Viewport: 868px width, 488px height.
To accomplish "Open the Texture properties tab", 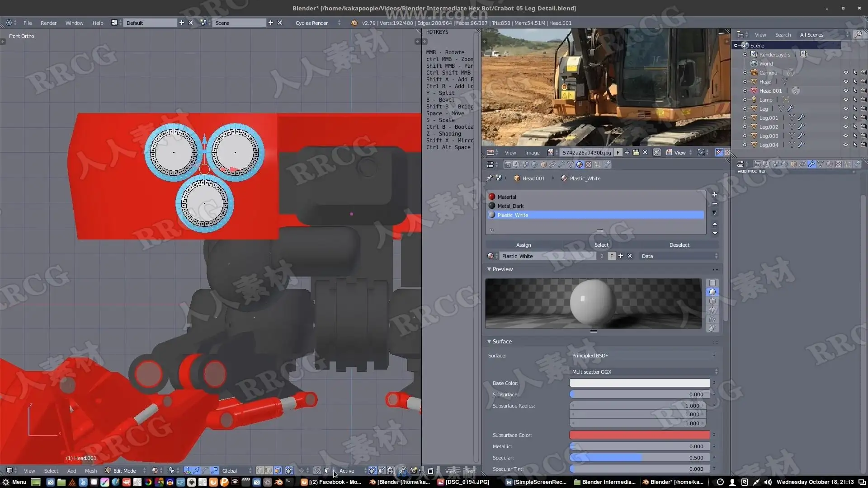I will [589, 164].
